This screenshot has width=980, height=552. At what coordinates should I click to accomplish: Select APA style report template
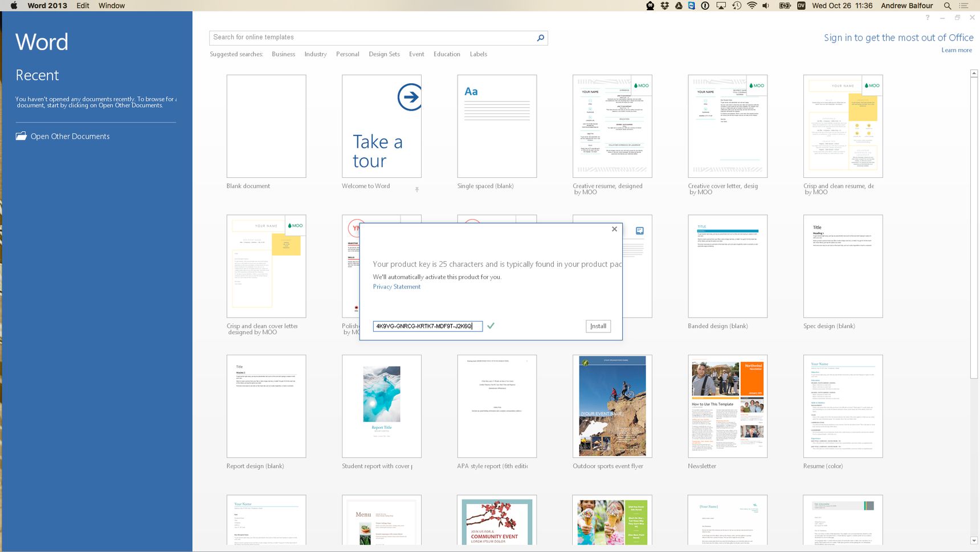(497, 406)
